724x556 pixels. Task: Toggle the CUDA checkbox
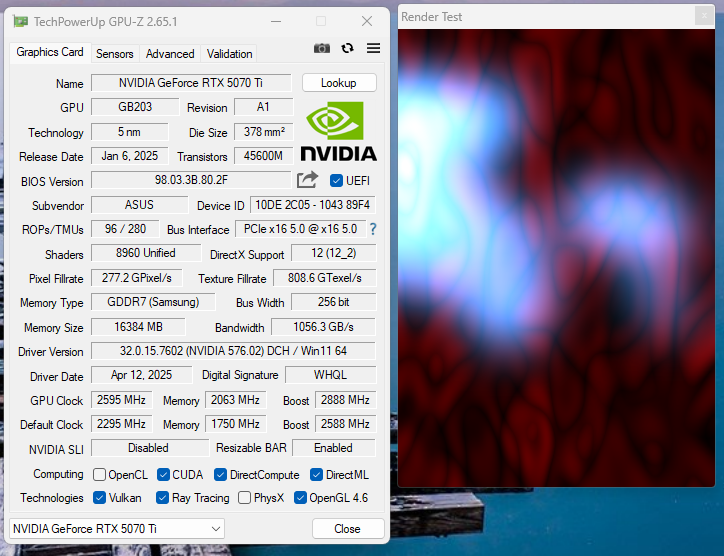coord(163,475)
